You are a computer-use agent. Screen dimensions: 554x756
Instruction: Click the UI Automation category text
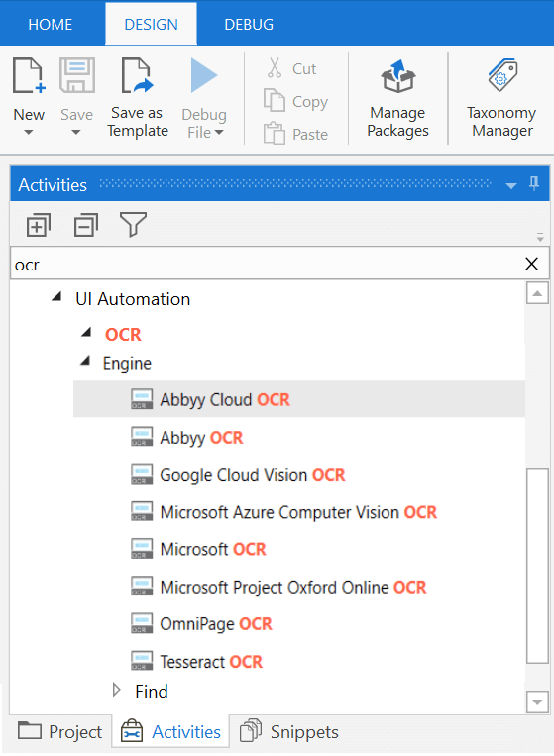point(133,299)
